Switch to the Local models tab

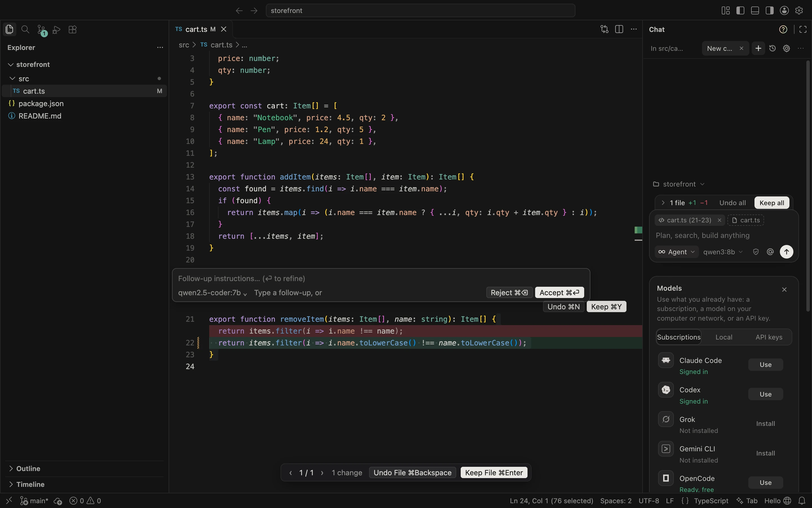[723, 337]
